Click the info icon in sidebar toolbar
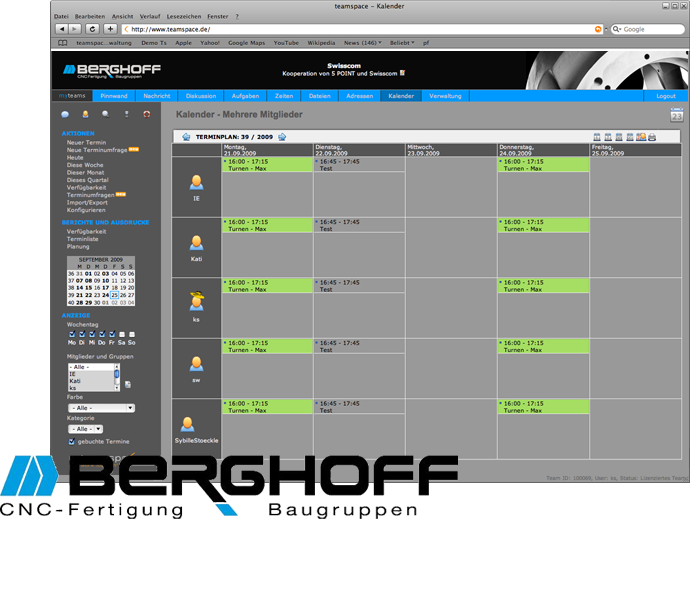The width and height of the screenshot is (690, 600). click(127, 114)
